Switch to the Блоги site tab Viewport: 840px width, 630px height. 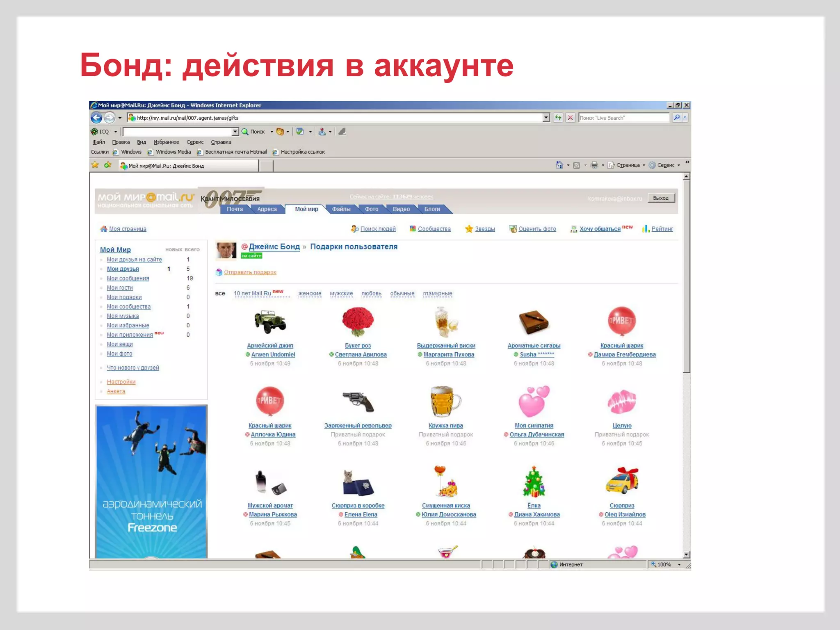pos(432,209)
